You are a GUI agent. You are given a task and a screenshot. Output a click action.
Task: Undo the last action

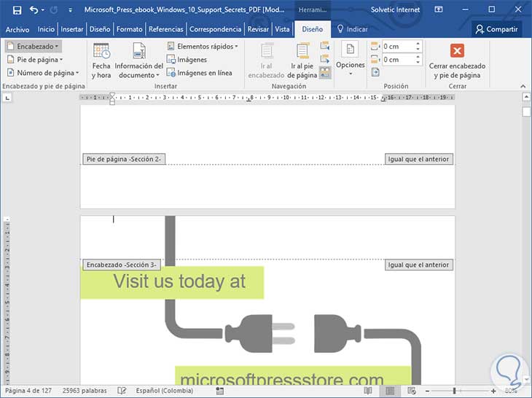click(34, 9)
